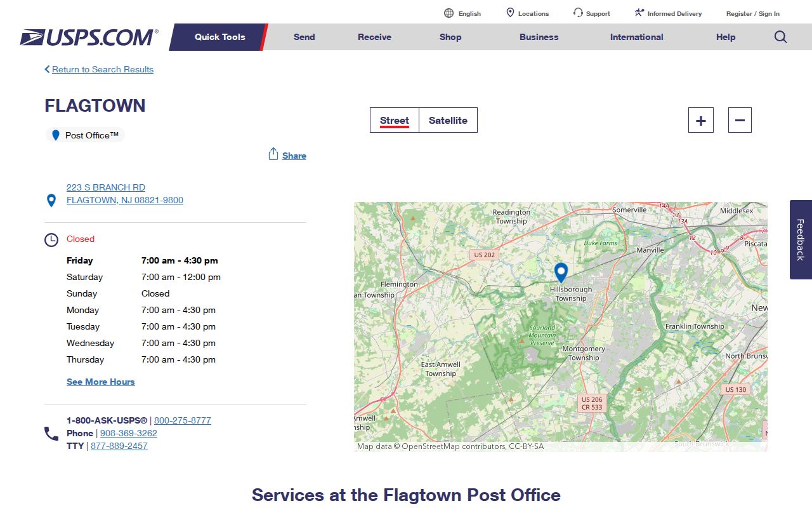Click the Closed status text

pos(81,239)
